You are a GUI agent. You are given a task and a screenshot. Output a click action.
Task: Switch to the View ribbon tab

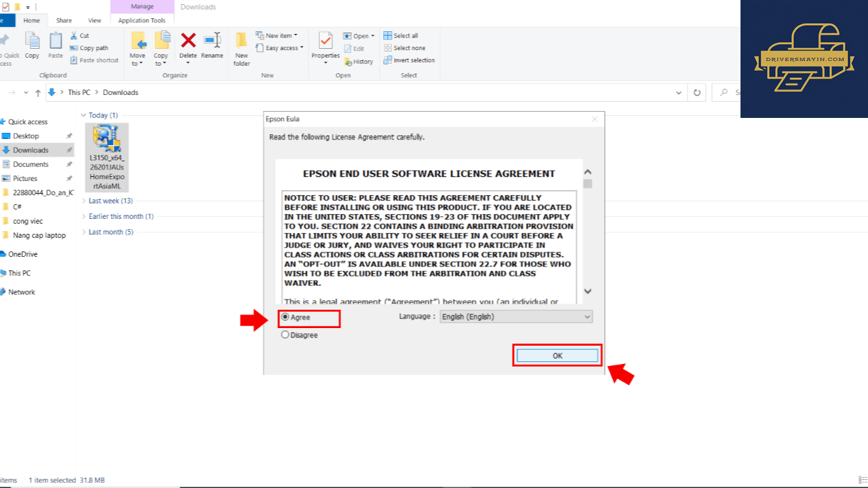94,20
